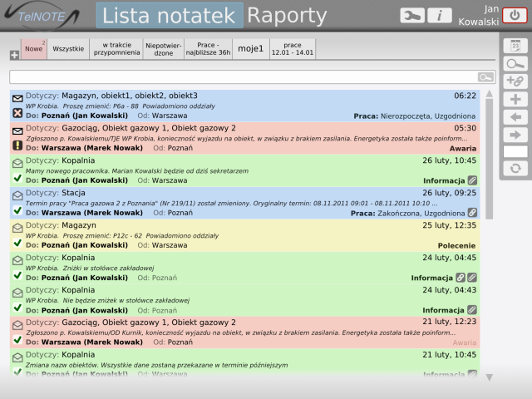Open settings with the wrench icon
532x399 pixels.
point(411,16)
